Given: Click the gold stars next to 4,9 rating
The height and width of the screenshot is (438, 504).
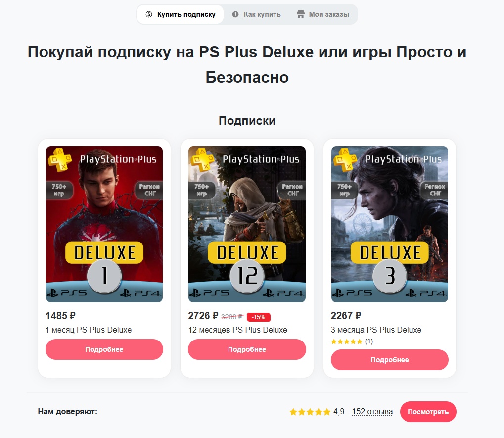Looking at the screenshot, I should click(310, 412).
